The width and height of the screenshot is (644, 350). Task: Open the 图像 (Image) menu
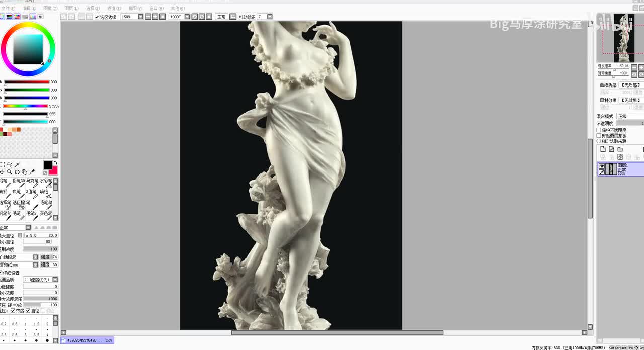[50, 8]
